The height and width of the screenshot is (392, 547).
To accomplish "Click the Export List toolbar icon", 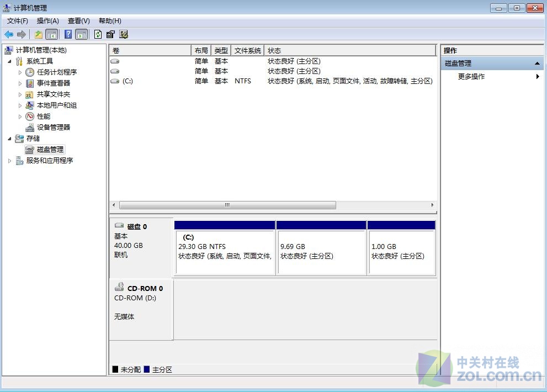I will [110, 34].
